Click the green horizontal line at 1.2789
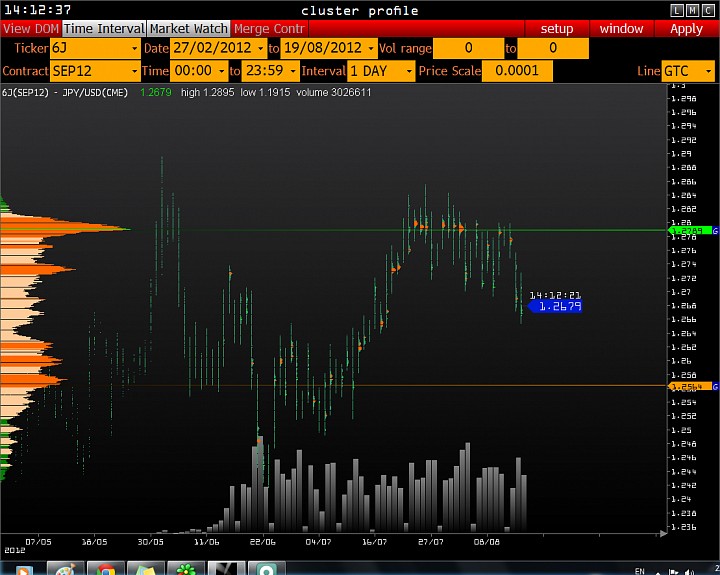Viewport: 720px width, 575px height. (398, 230)
